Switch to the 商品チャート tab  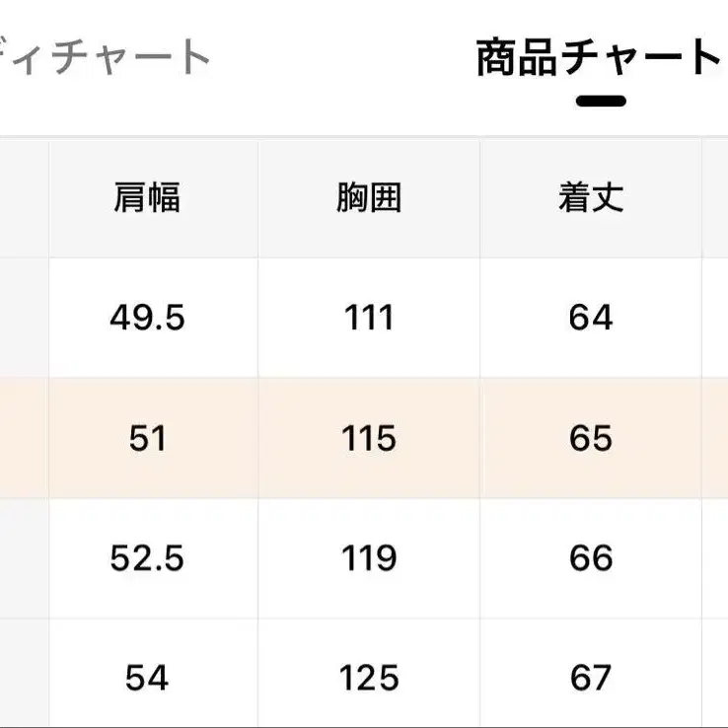[x=599, y=58]
